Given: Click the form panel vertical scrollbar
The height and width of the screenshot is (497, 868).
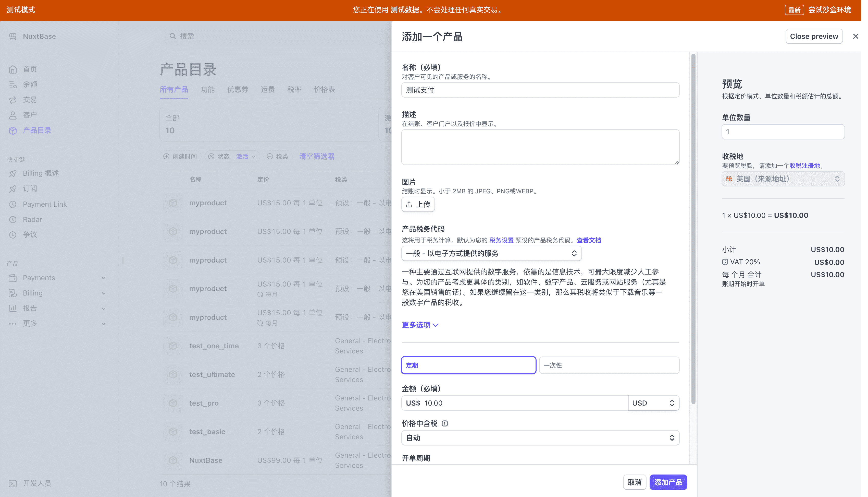Looking at the screenshot, I should pos(693,229).
